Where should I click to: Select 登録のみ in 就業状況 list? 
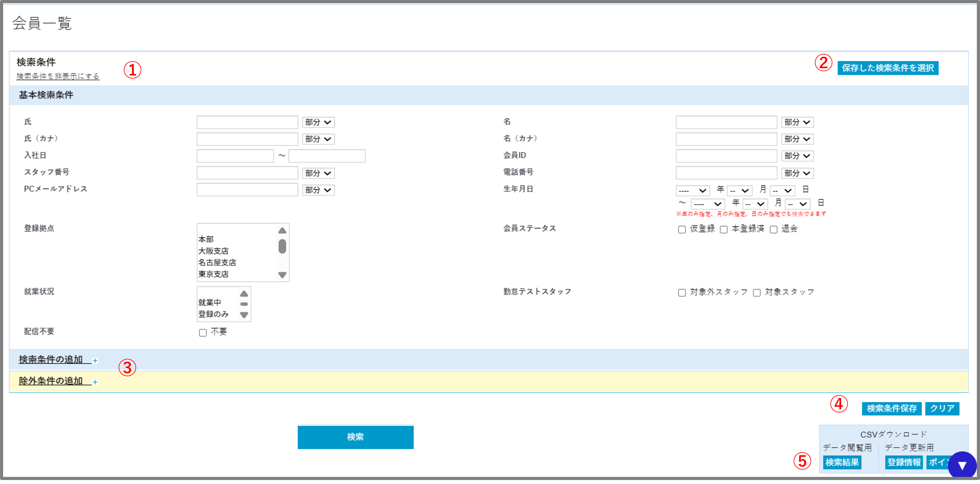(x=213, y=314)
